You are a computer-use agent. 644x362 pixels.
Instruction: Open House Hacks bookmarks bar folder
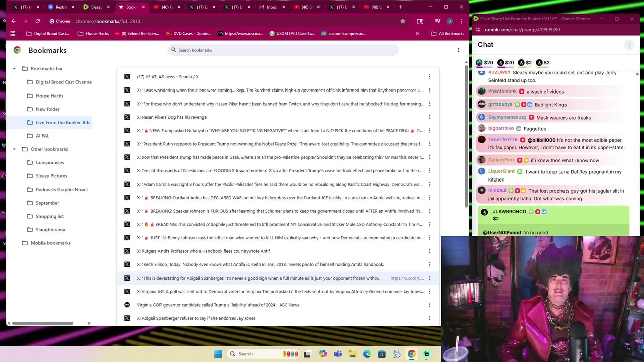click(93, 34)
